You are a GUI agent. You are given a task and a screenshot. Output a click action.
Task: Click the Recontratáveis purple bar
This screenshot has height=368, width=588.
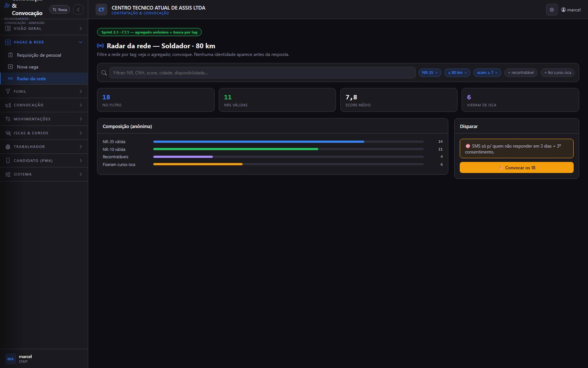point(183,157)
